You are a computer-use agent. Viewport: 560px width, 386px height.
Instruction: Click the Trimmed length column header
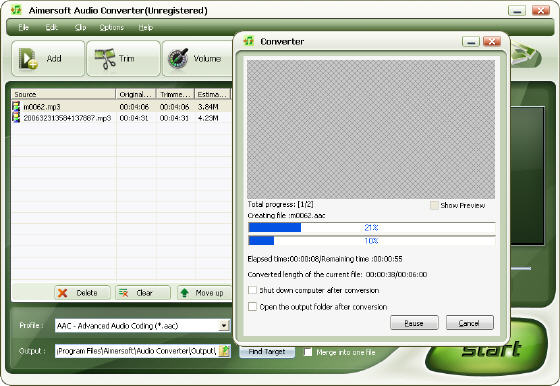[175, 94]
